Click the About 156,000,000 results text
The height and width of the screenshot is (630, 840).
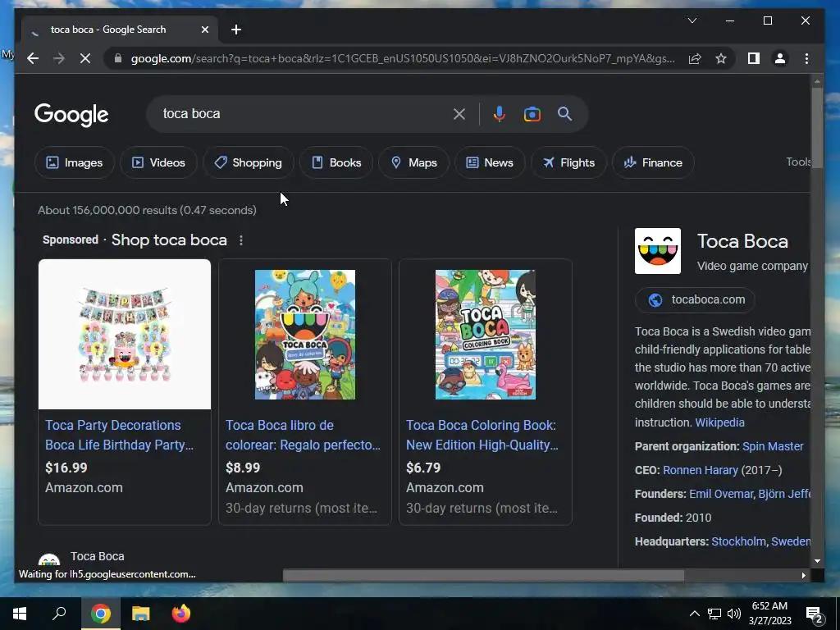(x=147, y=210)
